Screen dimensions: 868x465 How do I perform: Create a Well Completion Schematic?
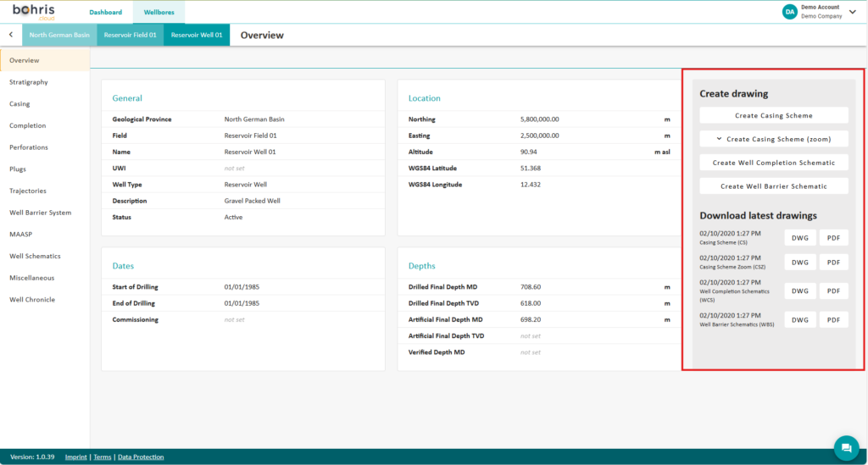[x=773, y=163]
